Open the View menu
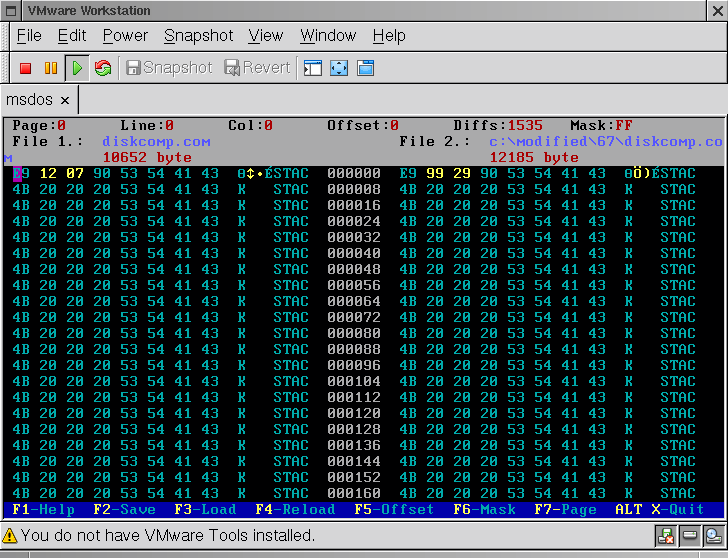This screenshot has width=728, height=558. 265,36
